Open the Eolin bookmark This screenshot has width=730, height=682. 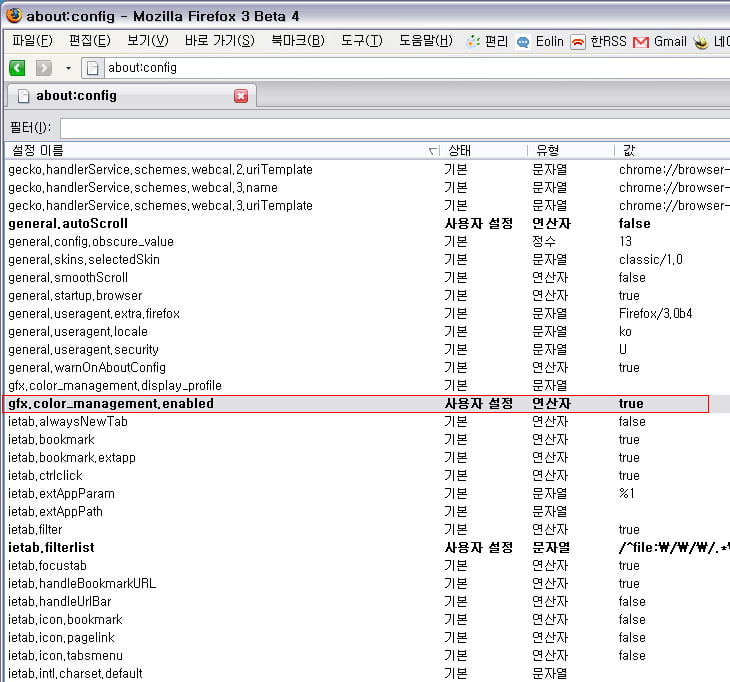(540, 41)
